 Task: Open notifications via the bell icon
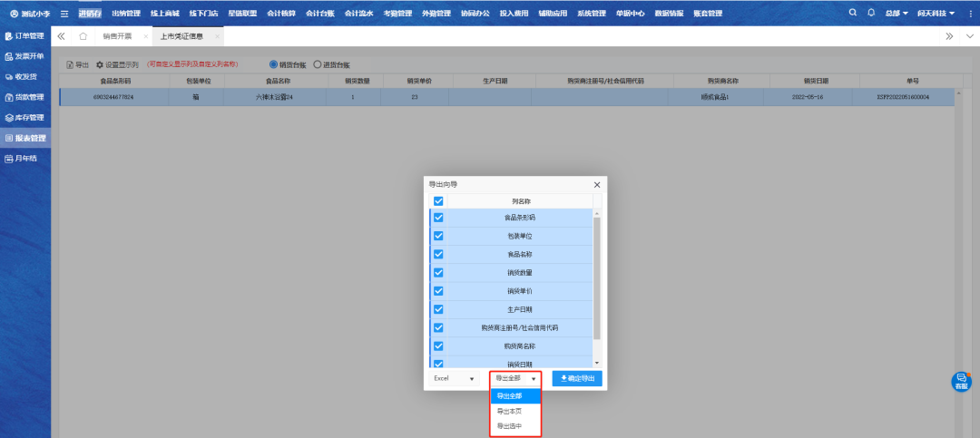point(871,14)
